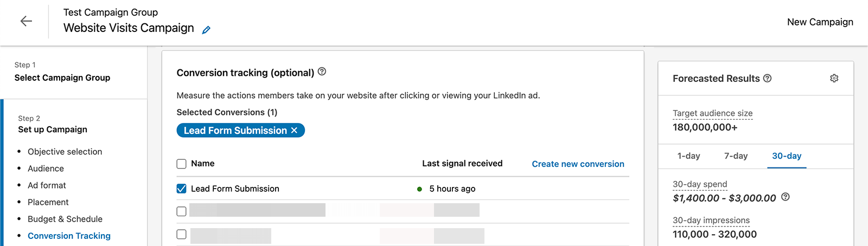
Task: Remove Lead Form Submission chip via X
Action: click(x=294, y=131)
